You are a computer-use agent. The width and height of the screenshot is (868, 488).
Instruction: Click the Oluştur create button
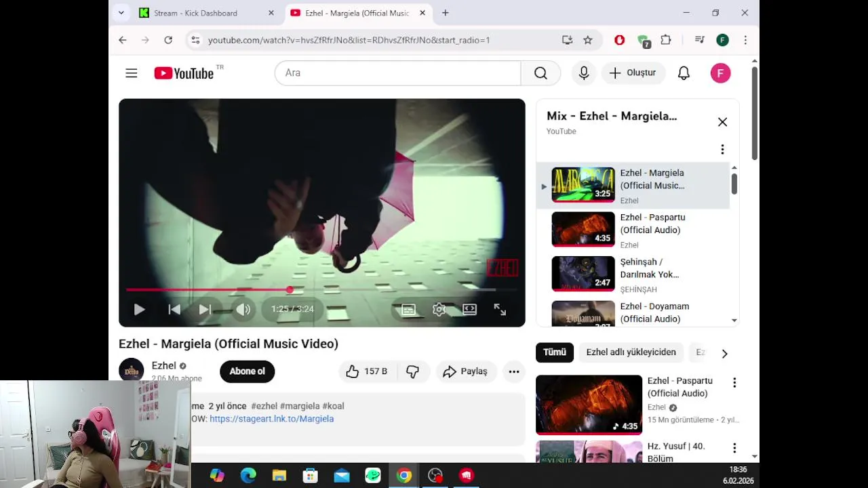click(633, 73)
